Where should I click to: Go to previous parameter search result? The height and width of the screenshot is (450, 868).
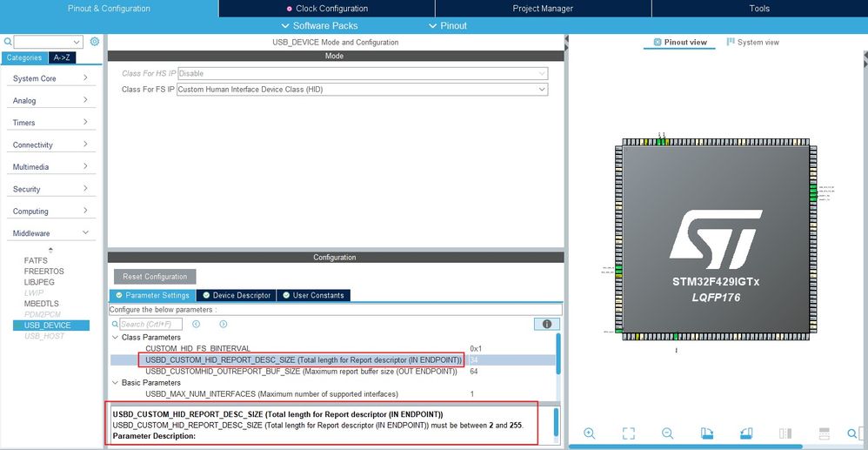point(196,324)
